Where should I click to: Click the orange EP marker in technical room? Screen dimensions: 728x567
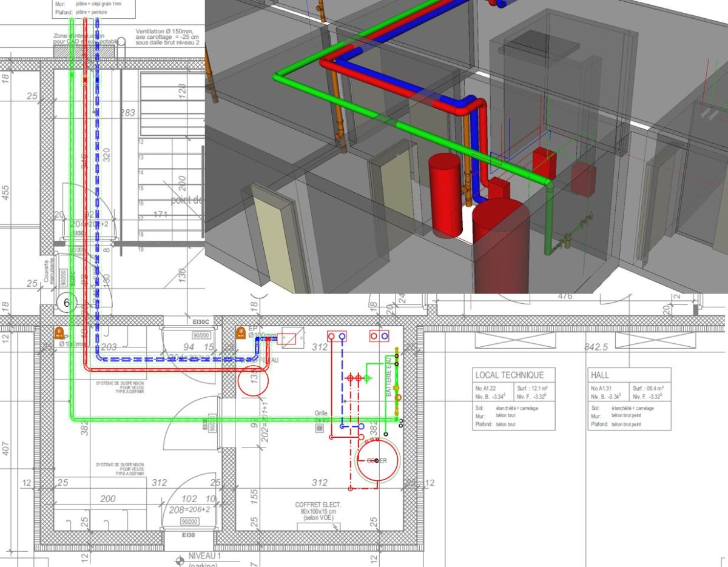click(240, 332)
